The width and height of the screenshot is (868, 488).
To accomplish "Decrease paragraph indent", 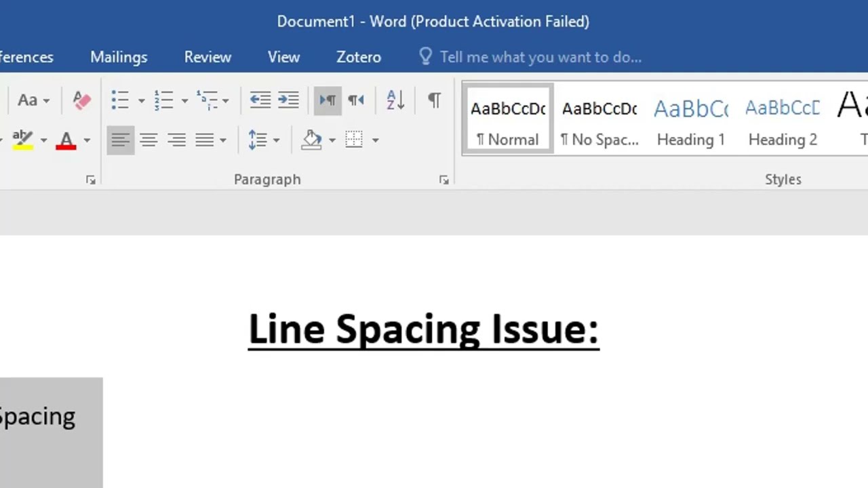I will 260,100.
